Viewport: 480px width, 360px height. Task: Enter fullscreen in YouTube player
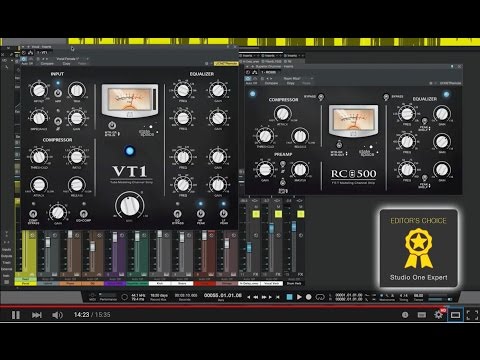(x=472, y=315)
